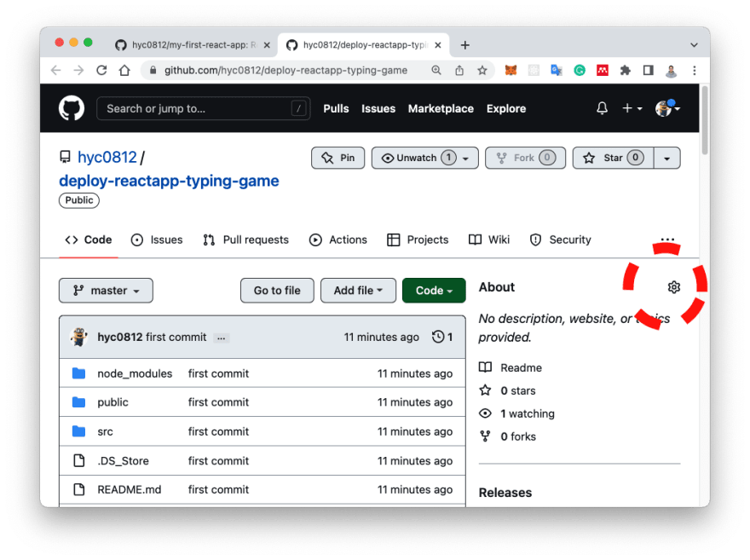Viewport: 750px width, 560px height.
Task: Click the hyc0812 owner link
Action: (x=107, y=157)
